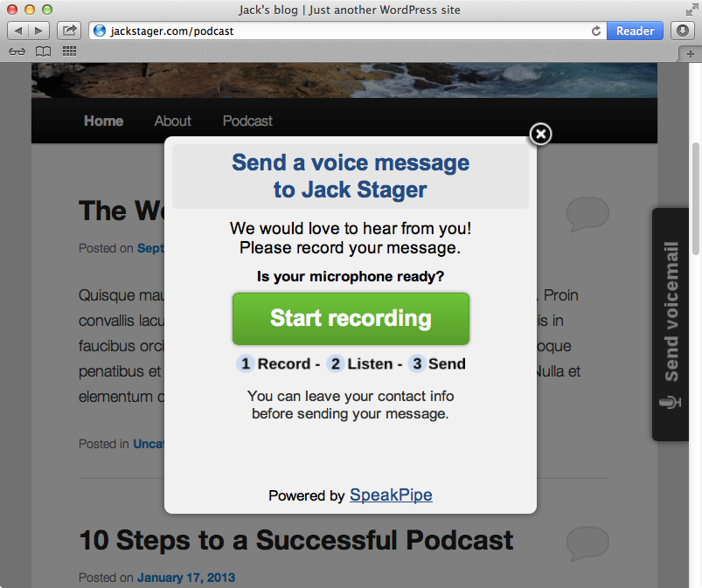Open the About menu item
702x588 pixels.
tap(172, 121)
